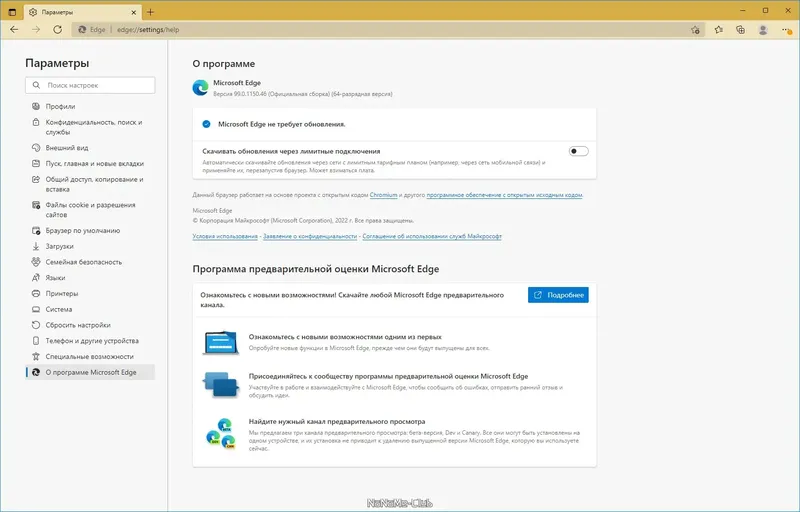Click the site info Edge icon in address bar
Viewport: 800px width, 512px height.
pos(82,30)
